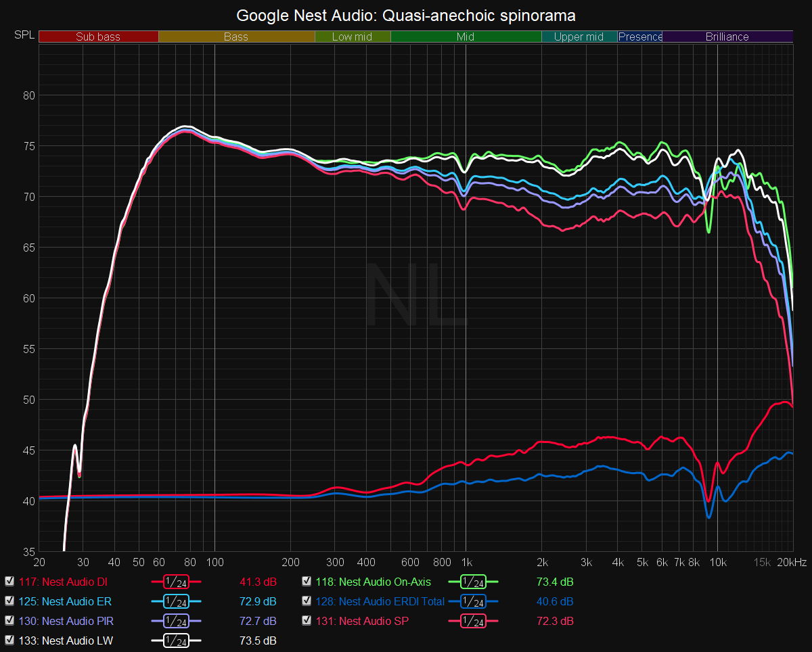The image size is (812, 652).
Task: Select the 128: Nest Audio ERDI Total label
Action: pyautogui.click(x=380, y=601)
